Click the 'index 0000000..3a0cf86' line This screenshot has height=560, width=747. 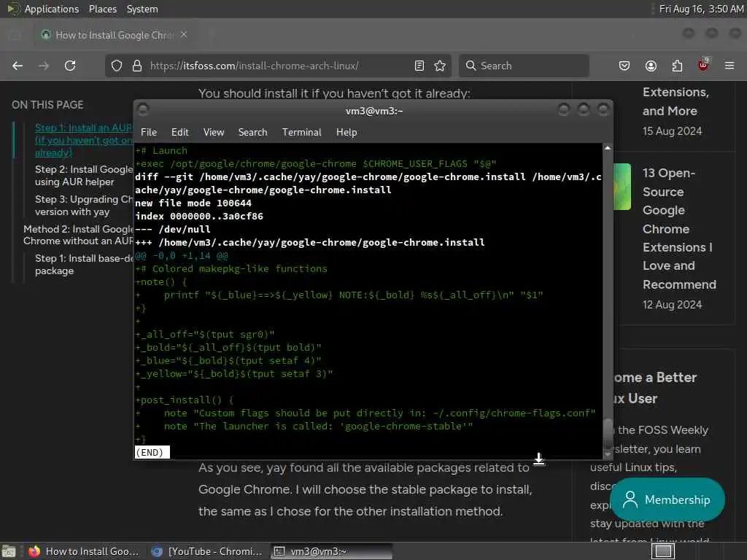(x=199, y=216)
